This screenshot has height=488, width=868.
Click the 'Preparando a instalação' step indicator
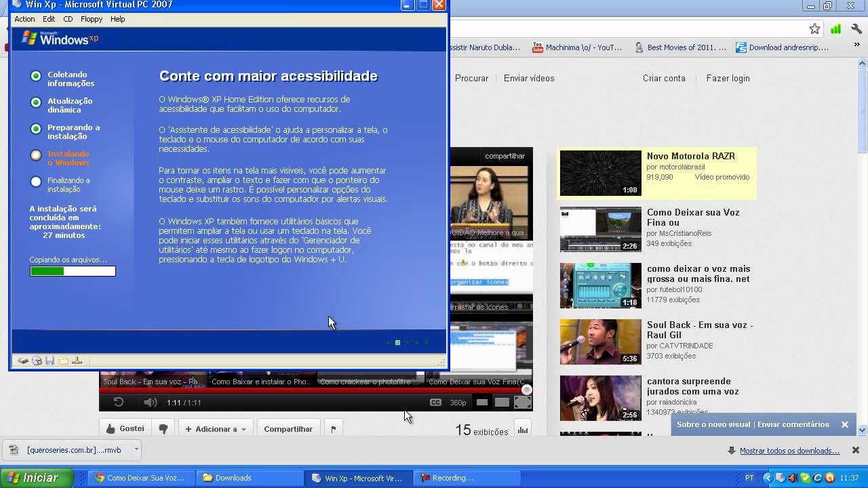(36, 129)
